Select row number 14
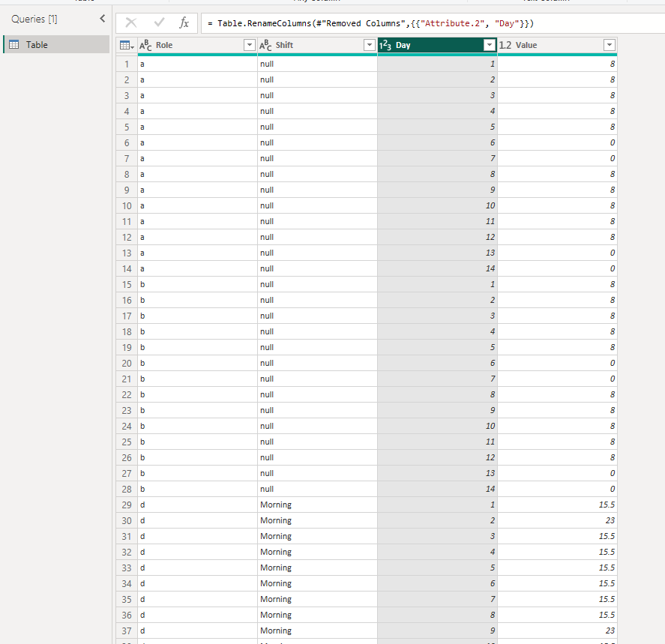The image size is (665, 644). [127, 269]
